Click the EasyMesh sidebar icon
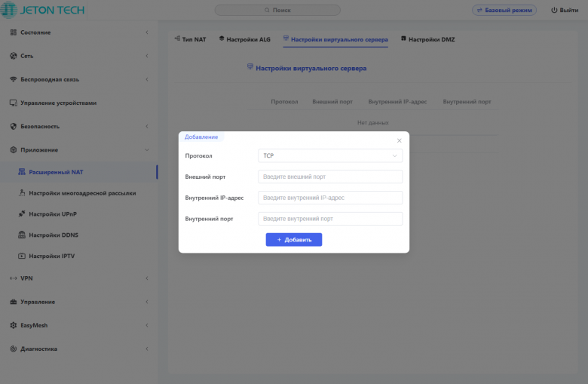This screenshot has height=384, width=588. pos(14,325)
